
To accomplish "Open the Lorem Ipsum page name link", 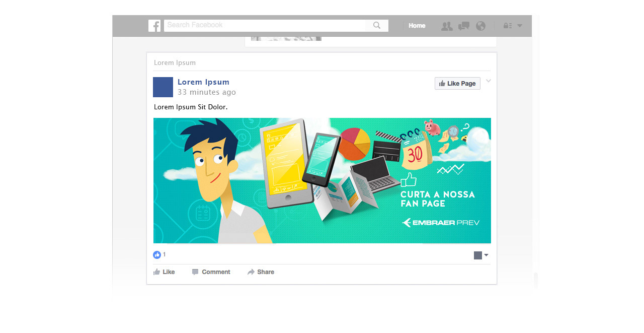I will point(203,82).
